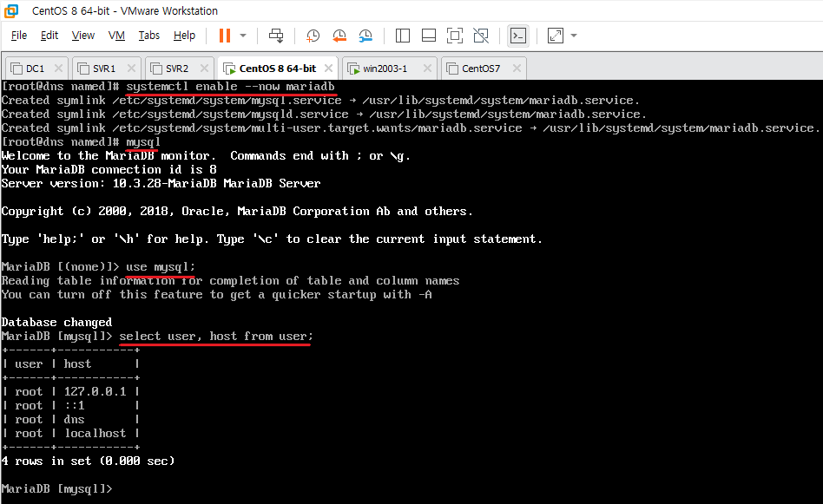
Task: Take a snapshot of this virtual machine
Action: (313, 36)
